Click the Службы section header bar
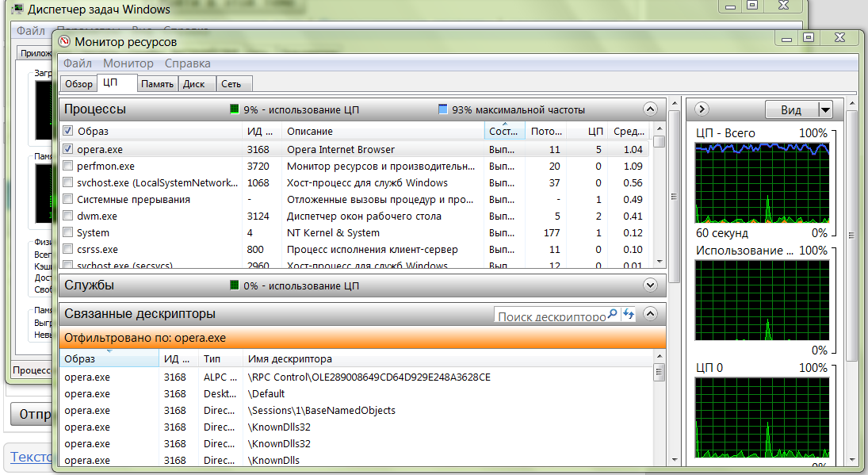868x475 pixels. (x=362, y=285)
